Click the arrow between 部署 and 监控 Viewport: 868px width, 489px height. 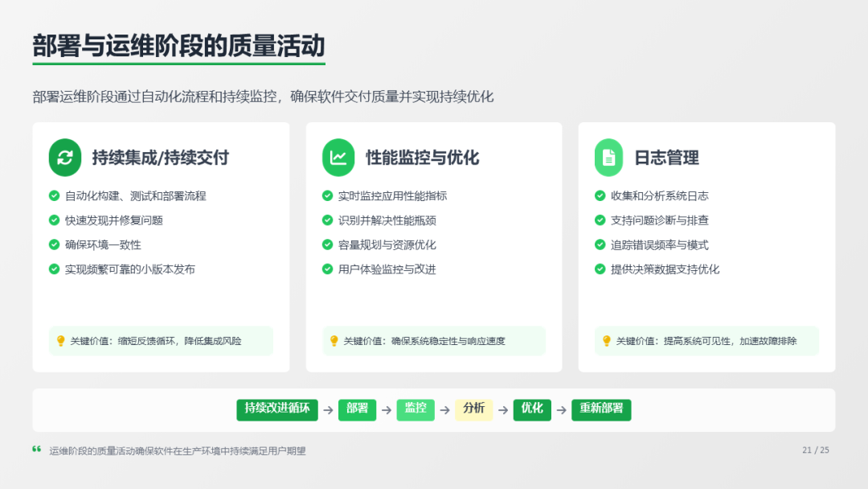pos(386,410)
